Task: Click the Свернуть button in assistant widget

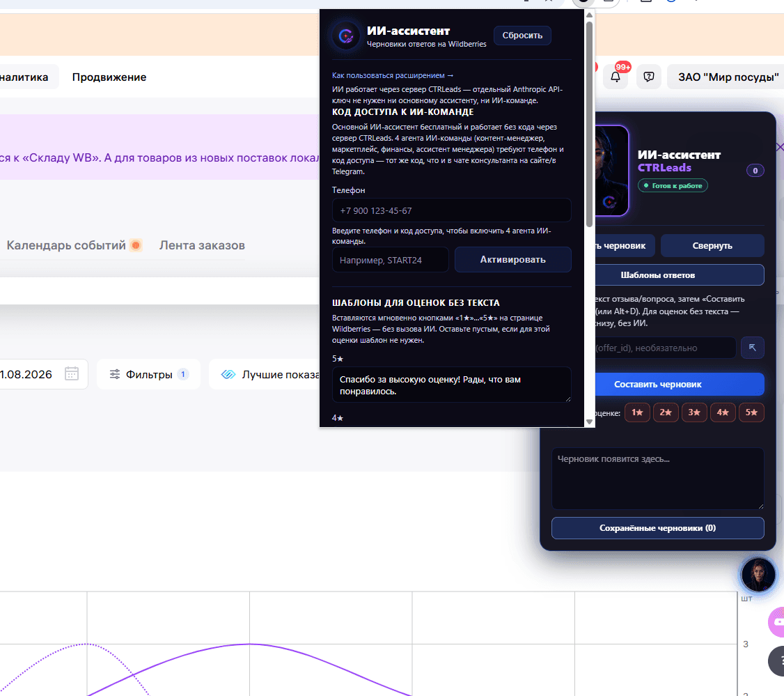Action: click(712, 246)
